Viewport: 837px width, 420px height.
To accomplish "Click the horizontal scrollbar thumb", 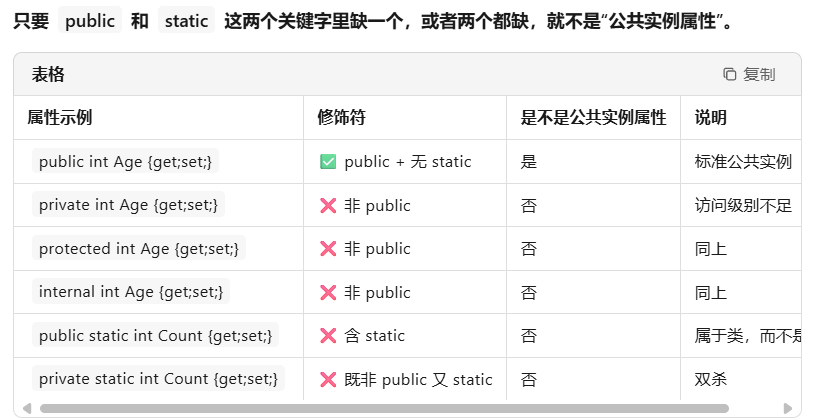I will [384, 409].
